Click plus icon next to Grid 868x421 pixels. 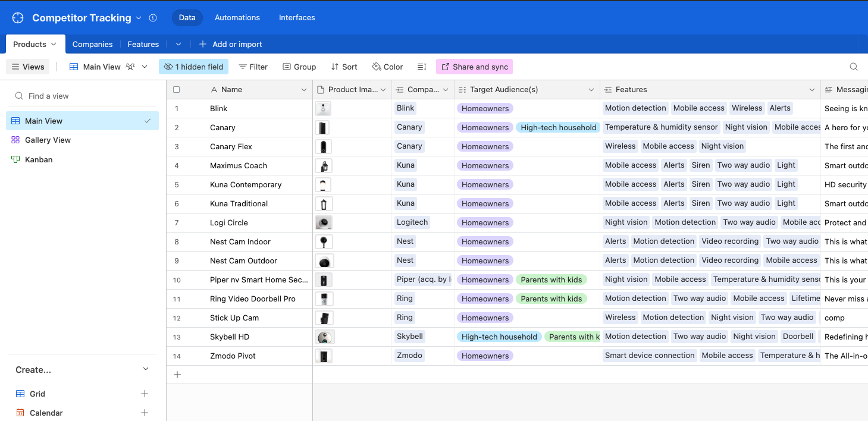pyautogui.click(x=144, y=394)
